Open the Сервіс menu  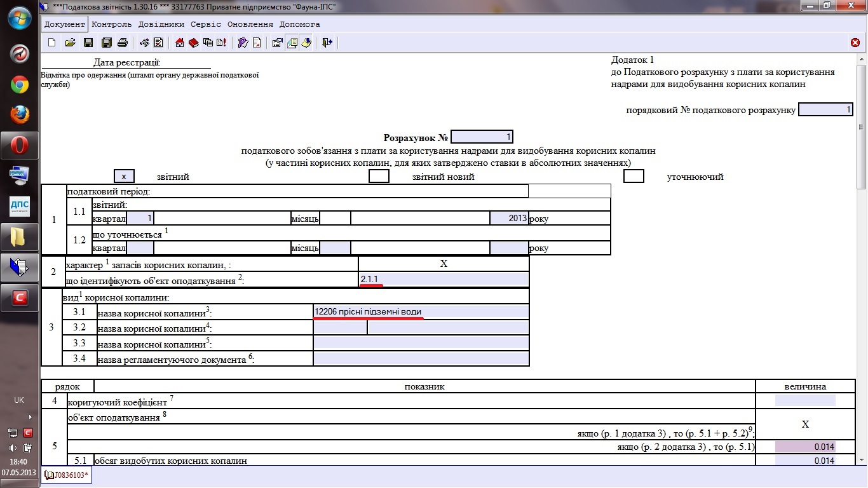tap(205, 24)
